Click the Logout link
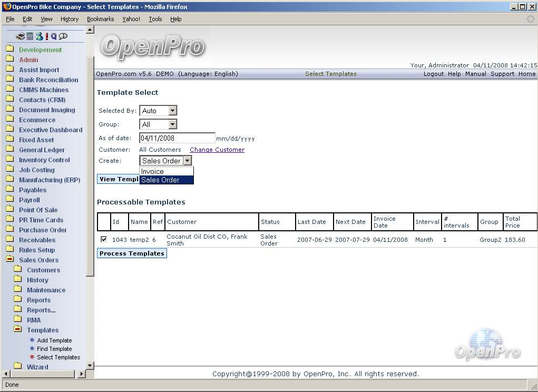Viewport: 538px width, 392px height. pos(433,74)
